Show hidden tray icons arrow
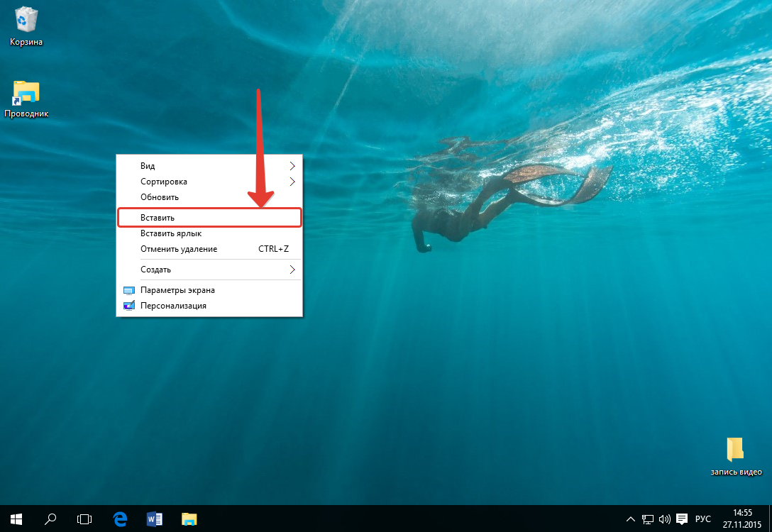The image size is (772, 532). pyautogui.click(x=630, y=519)
